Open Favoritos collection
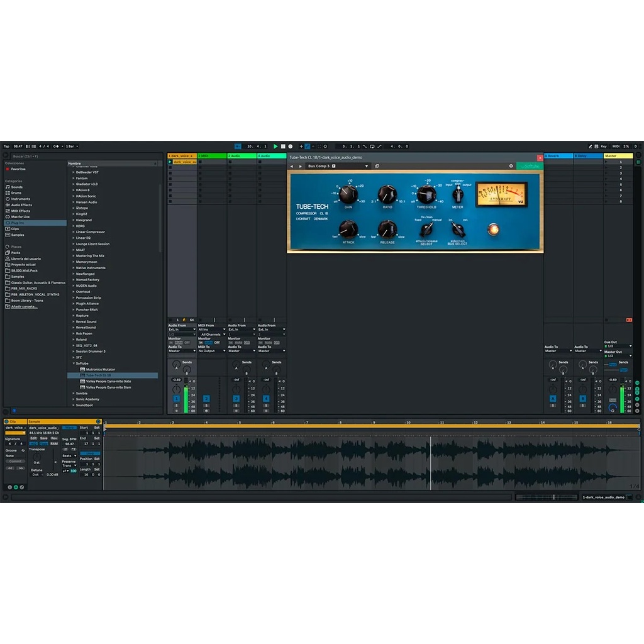 pyautogui.click(x=18, y=169)
